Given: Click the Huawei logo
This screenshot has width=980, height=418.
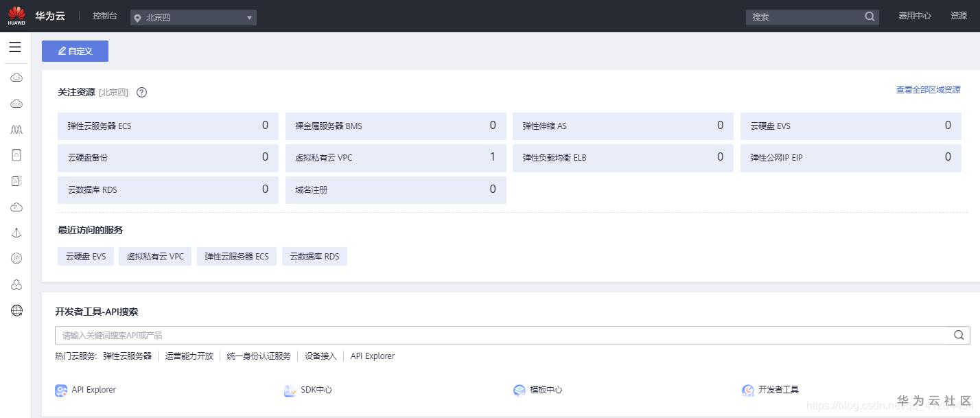Looking at the screenshot, I should 16,15.
